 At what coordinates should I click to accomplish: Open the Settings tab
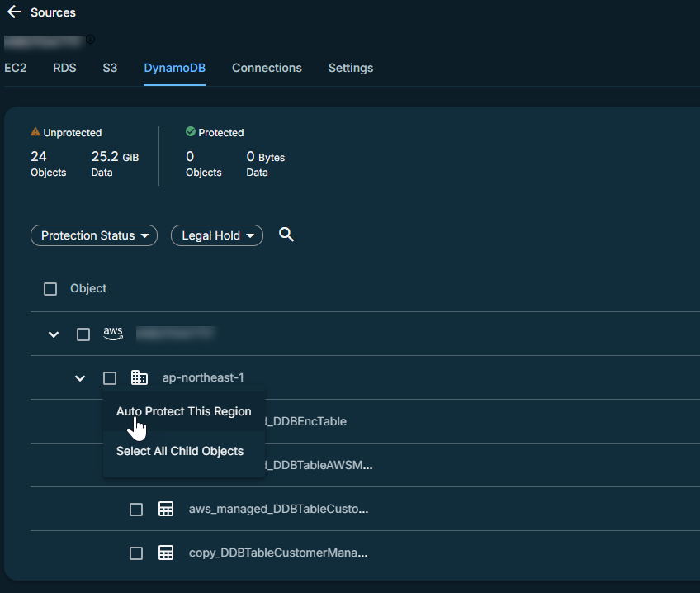click(351, 68)
